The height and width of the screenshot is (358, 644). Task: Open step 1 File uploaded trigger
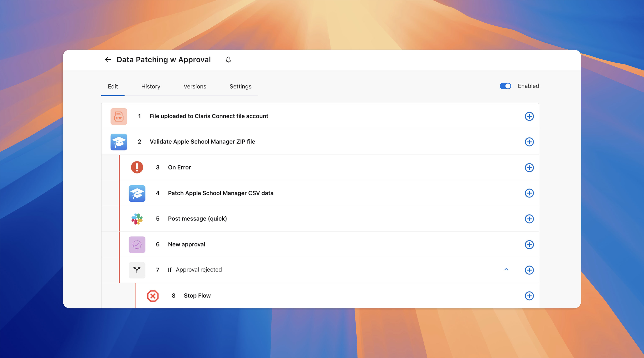point(209,116)
